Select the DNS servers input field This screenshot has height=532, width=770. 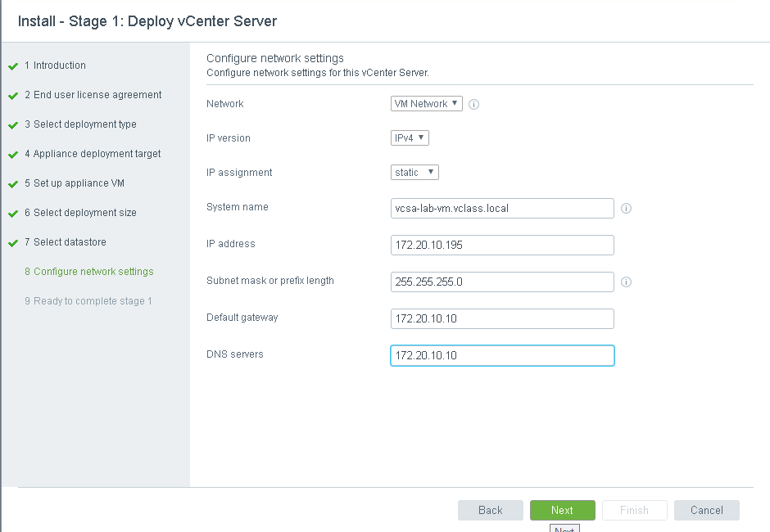pos(502,356)
